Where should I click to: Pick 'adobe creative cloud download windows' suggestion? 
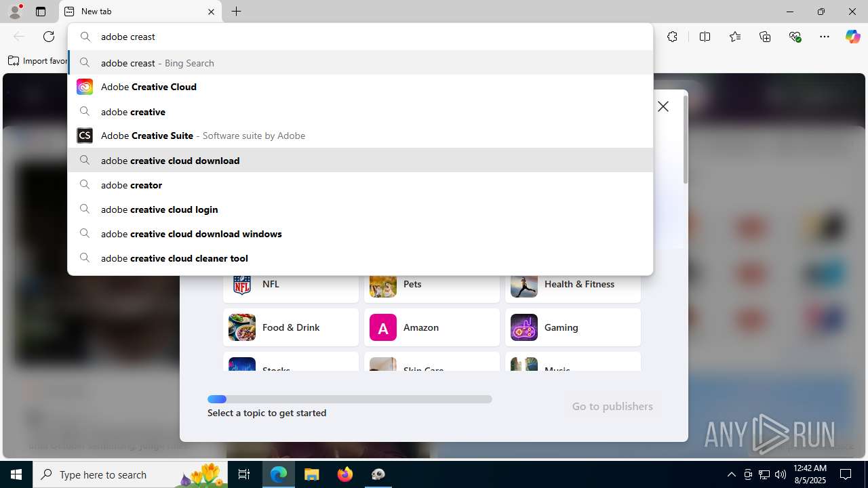(360, 233)
